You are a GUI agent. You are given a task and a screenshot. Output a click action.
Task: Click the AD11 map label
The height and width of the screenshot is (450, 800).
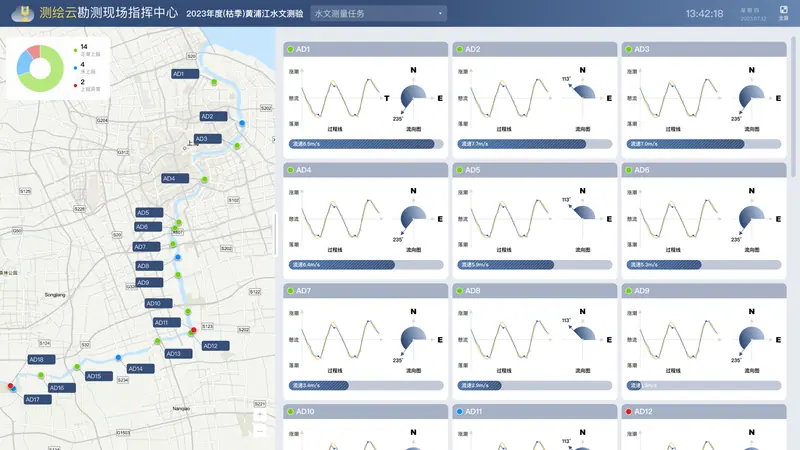coord(167,323)
